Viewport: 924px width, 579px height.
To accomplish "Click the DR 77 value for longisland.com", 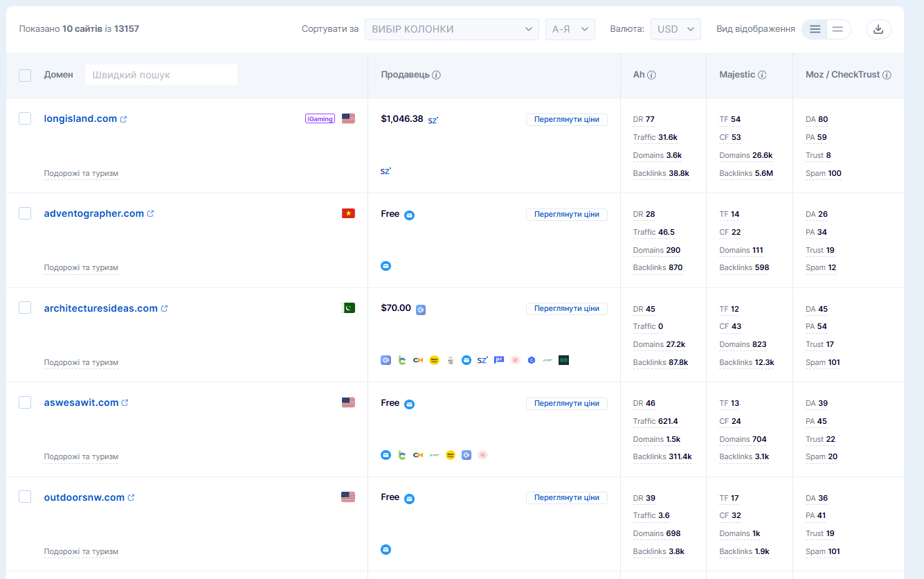I will point(644,119).
